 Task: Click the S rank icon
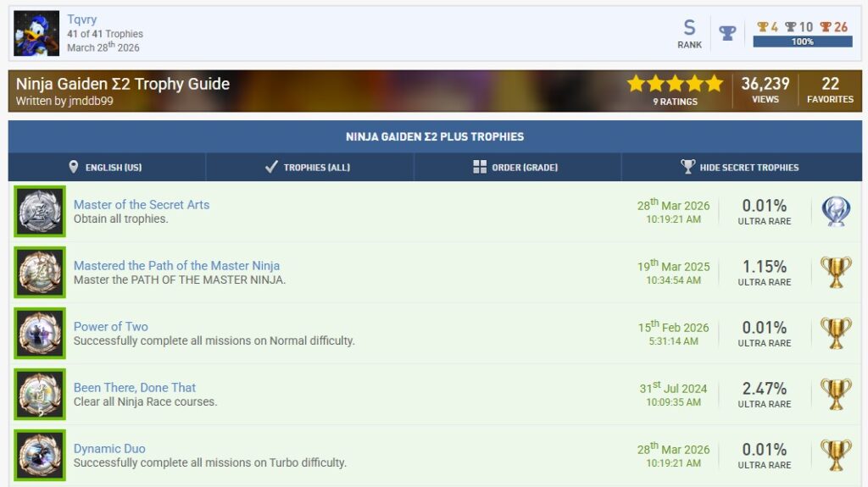(x=689, y=28)
